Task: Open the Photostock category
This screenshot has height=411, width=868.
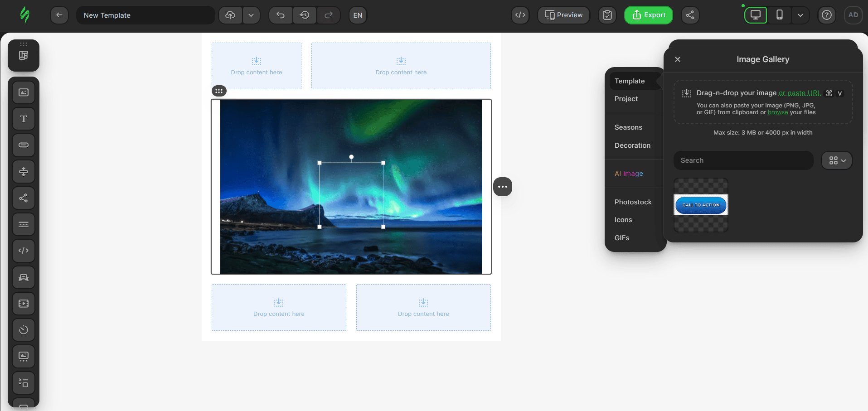Action: coord(633,202)
